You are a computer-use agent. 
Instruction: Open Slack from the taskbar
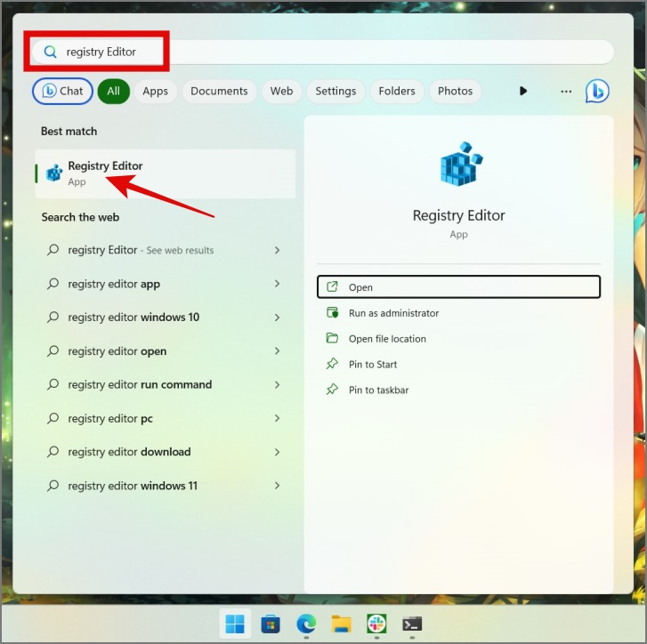tap(376, 624)
